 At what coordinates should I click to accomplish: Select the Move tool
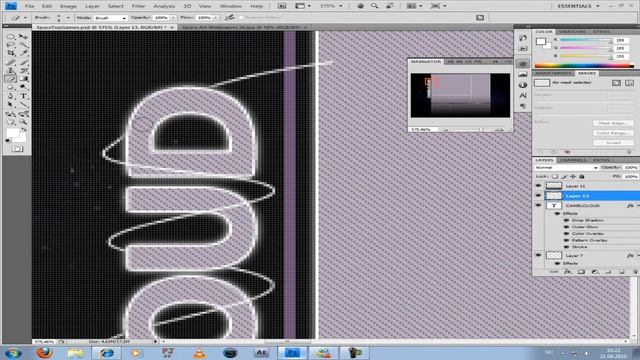pyautogui.click(x=23, y=36)
